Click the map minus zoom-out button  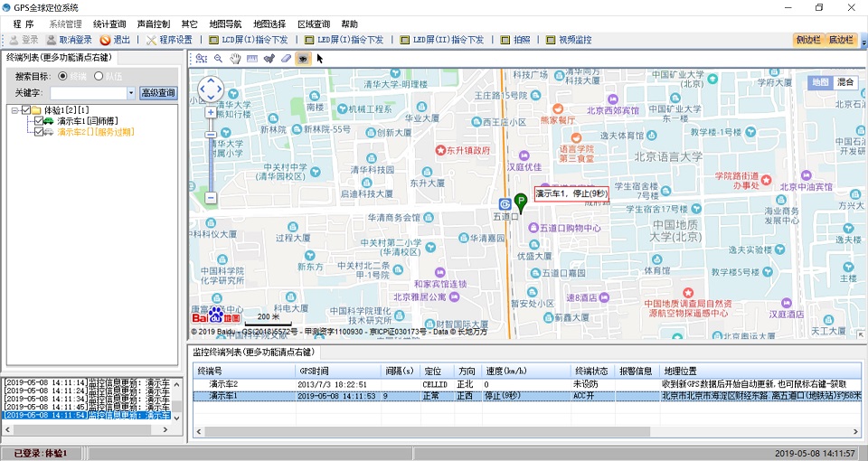pos(211,198)
